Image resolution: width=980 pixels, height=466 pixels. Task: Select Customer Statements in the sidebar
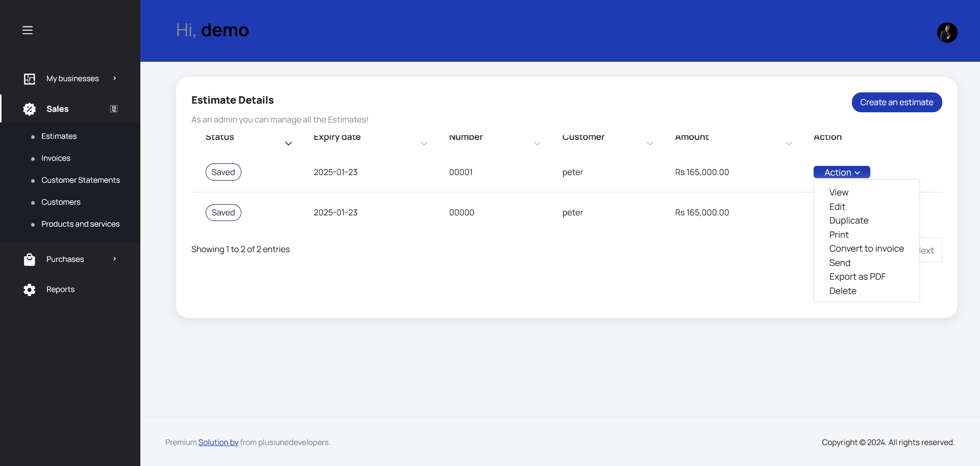coord(80,180)
